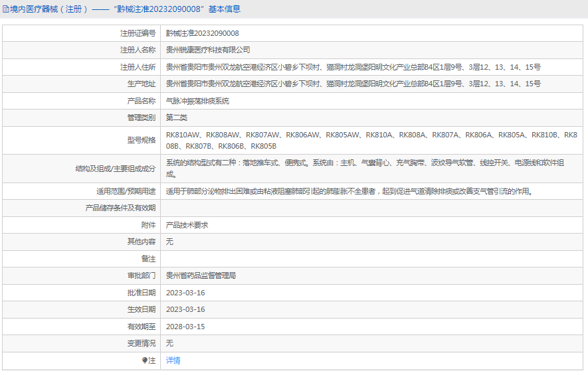Click the document icon in the header

[x=5, y=9]
